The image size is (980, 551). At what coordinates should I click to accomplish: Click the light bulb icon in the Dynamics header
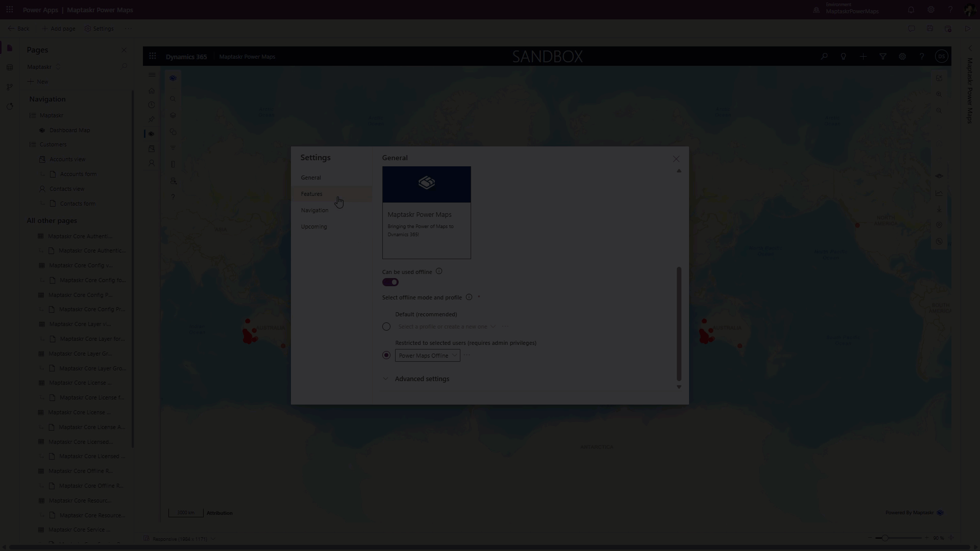[843, 56]
